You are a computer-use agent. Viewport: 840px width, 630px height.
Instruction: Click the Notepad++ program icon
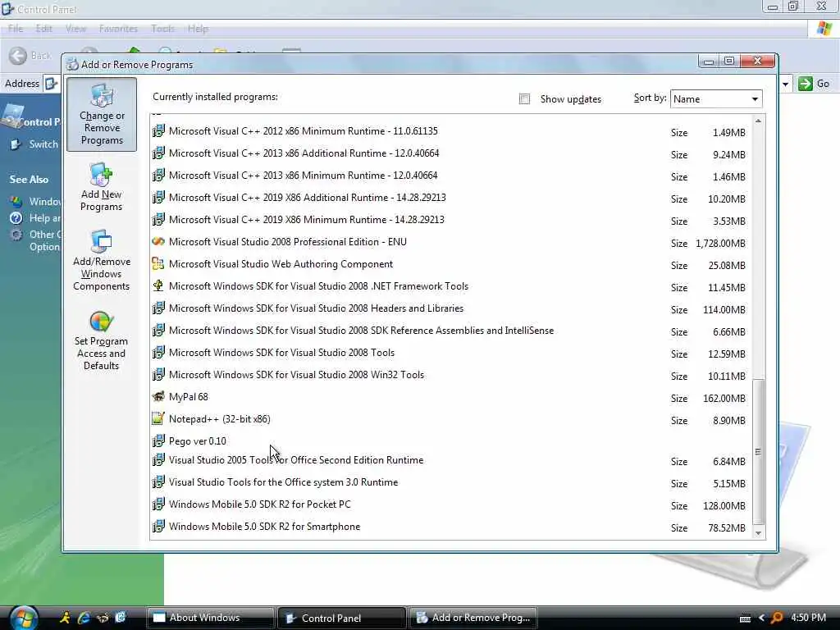pyautogui.click(x=158, y=419)
